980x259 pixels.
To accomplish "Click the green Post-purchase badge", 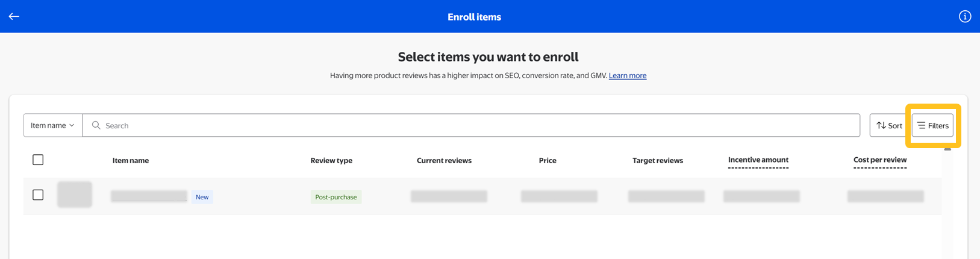I will 336,197.
